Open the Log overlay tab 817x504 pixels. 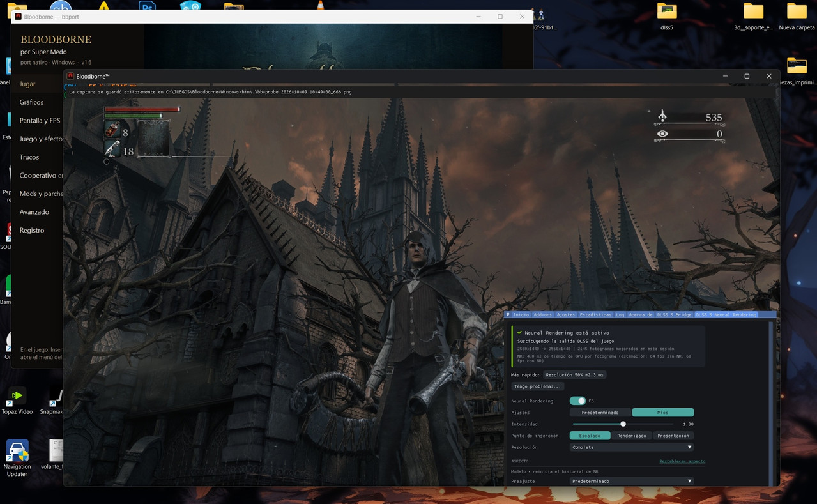point(620,315)
